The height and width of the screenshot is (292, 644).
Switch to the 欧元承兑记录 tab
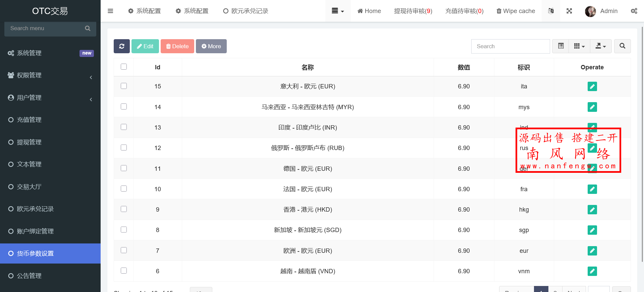[x=246, y=11]
